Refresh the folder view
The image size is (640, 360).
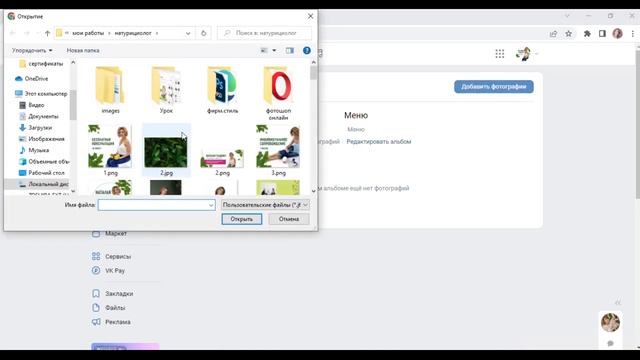coord(204,33)
